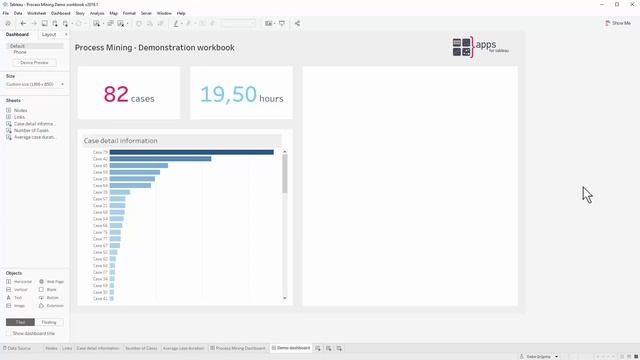Switch to the Nodes sheet tab at bottom

coord(51,348)
